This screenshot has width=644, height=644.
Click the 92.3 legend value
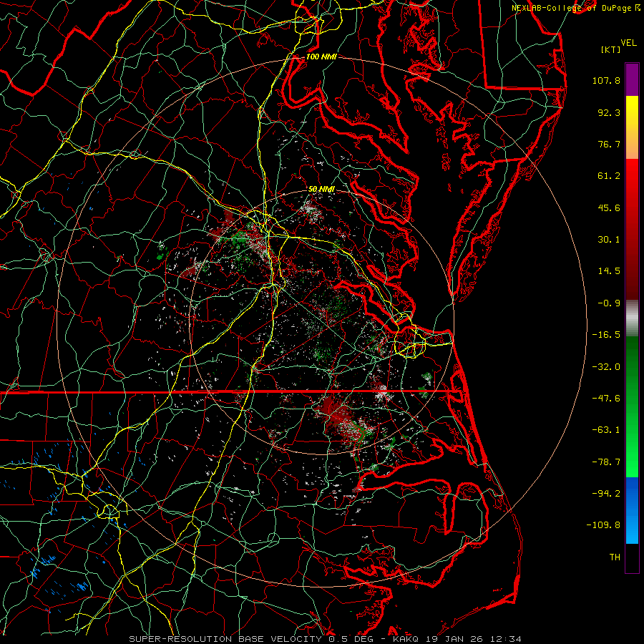[x=609, y=112]
